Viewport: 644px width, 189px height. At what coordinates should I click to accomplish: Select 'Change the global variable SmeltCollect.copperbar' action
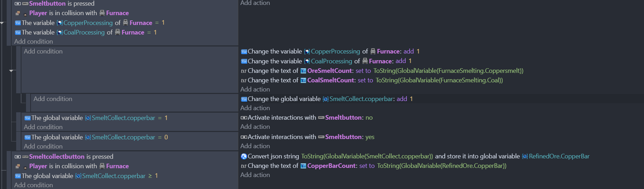click(x=327, y=99)
